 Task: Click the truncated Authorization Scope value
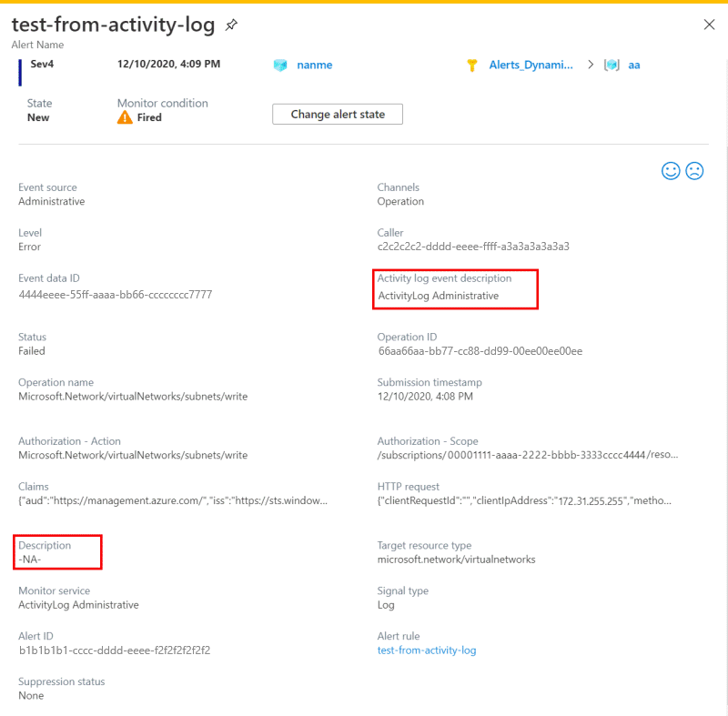click(x=528, y=455)
